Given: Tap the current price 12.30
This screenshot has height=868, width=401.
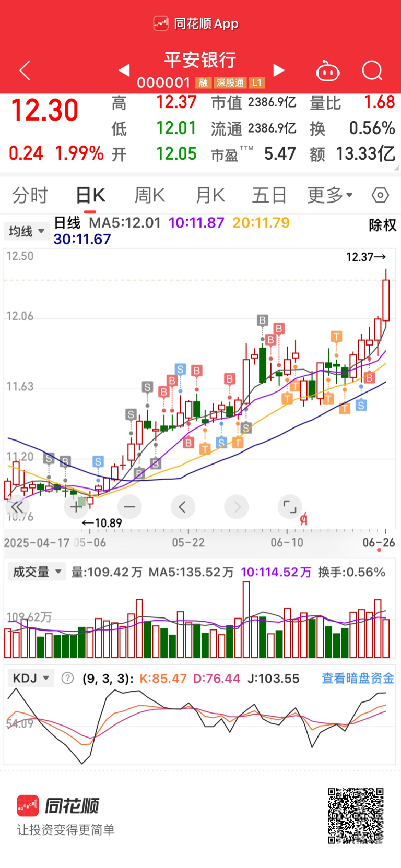Looking at the screenshot, I should pyautogui.click(x=44, y=111).
